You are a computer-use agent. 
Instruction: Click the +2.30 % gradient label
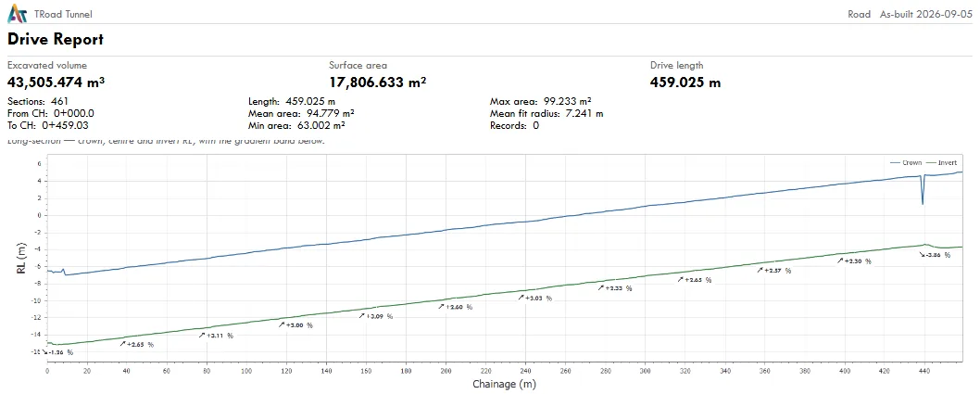pyautogui.click(x=854, y=261)
